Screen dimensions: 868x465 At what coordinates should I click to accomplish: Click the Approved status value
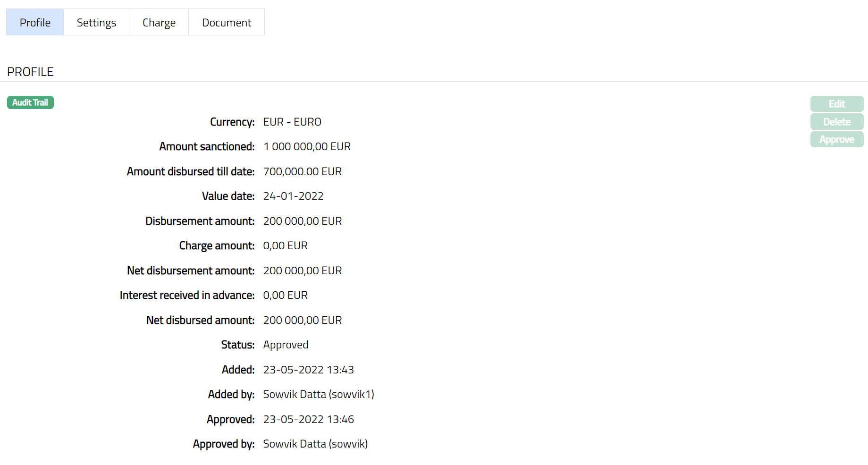(x=286, y=345)
